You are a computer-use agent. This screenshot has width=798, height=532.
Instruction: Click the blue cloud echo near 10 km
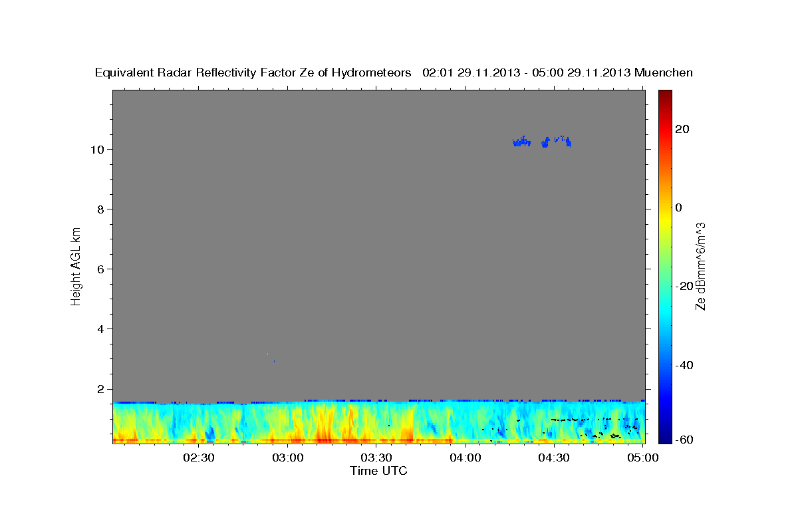coord(542,141)
